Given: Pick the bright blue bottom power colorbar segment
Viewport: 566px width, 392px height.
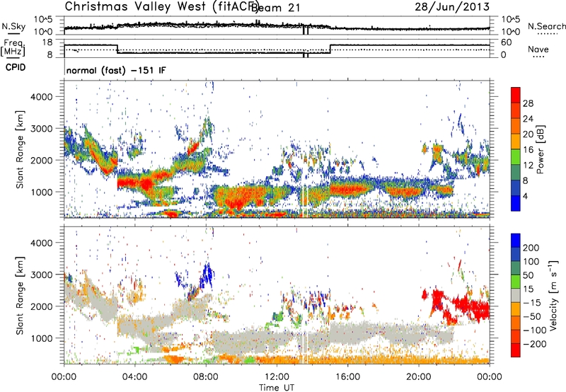Looking at the screenshot, I should pos(516,203).
